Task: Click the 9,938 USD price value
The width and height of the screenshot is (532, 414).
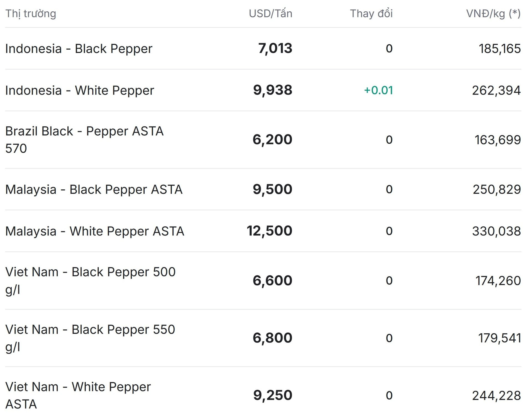Action: (x=273, y=90)
